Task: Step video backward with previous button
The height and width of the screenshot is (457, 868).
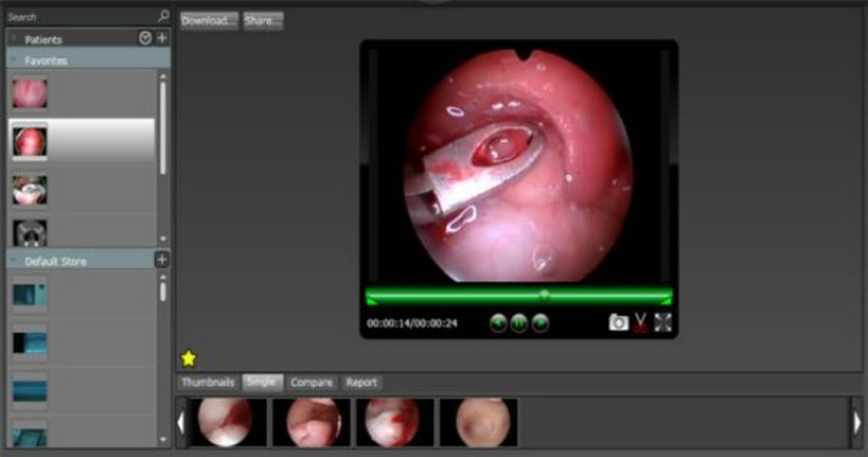Action: coord(498,323)
